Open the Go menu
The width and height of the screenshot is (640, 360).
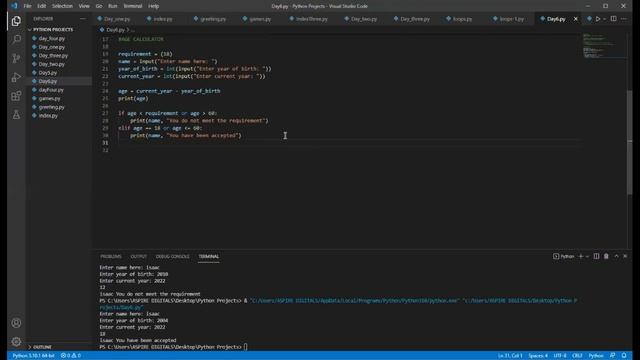[99, 6]
